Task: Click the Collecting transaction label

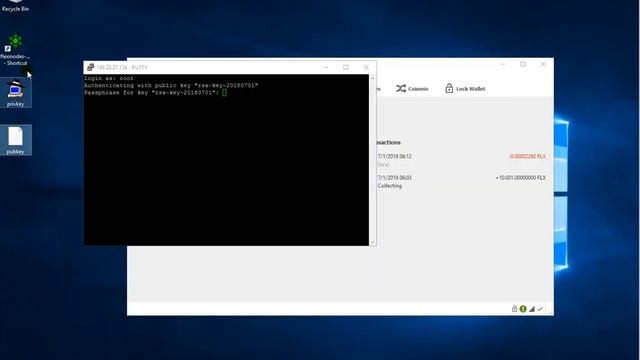Action: coord(390,186)
